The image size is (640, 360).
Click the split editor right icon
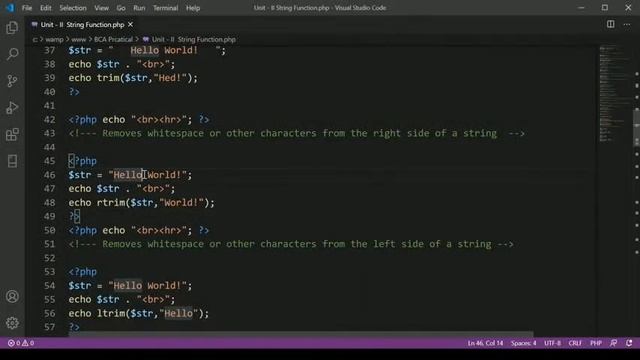[x=611, y=24]
